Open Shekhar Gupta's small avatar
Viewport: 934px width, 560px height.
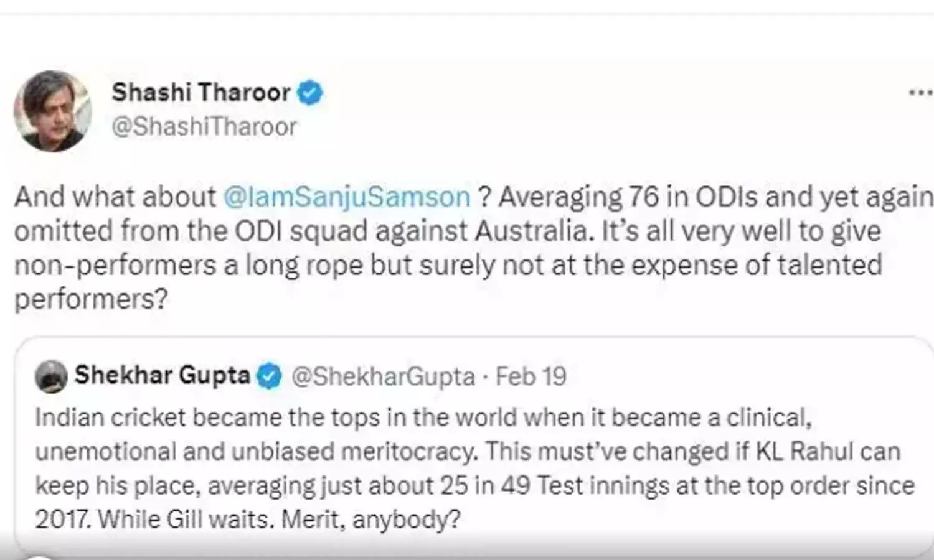tap(51, 376)
